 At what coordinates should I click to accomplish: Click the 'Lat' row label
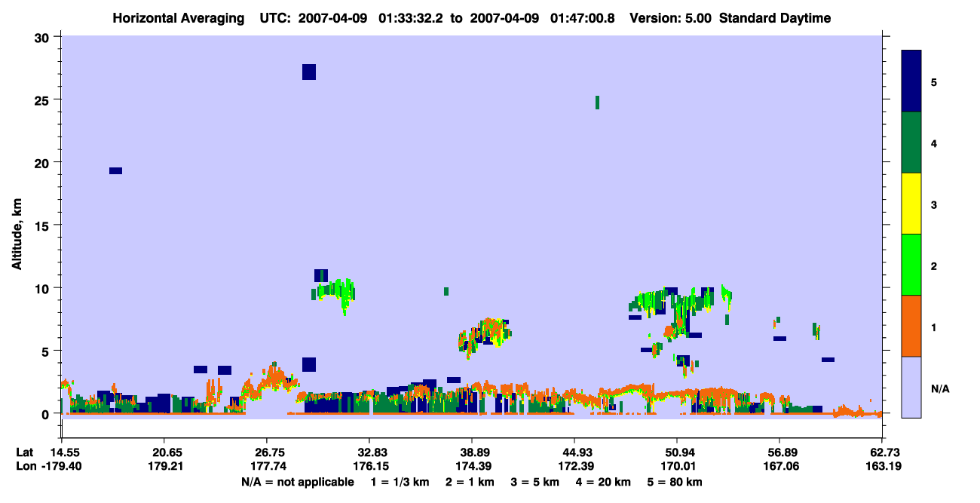point(25,452)
